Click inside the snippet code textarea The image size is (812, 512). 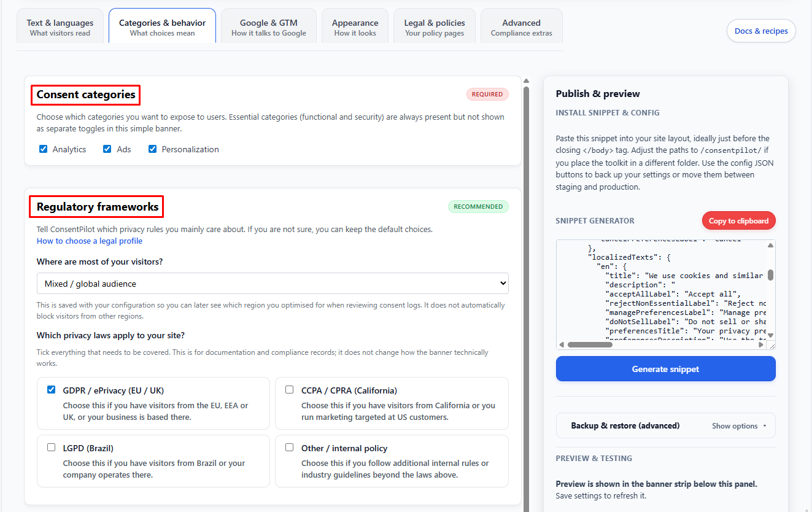point(662,290)
